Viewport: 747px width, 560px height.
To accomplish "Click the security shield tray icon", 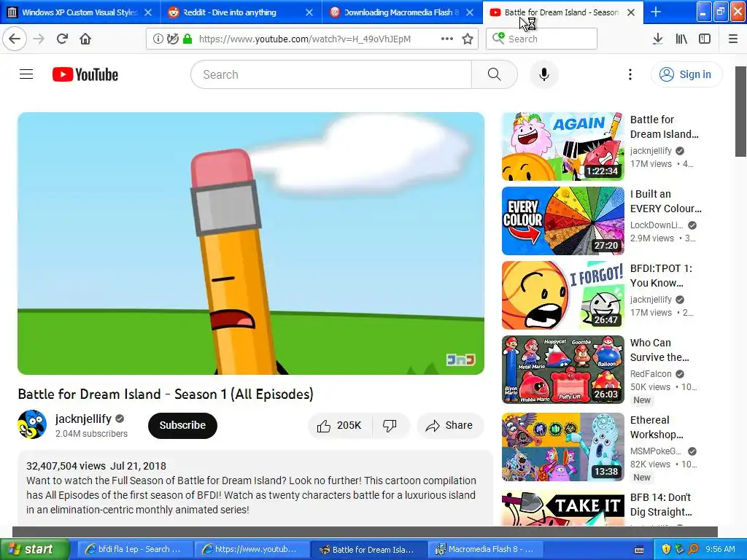I will 667,549.
